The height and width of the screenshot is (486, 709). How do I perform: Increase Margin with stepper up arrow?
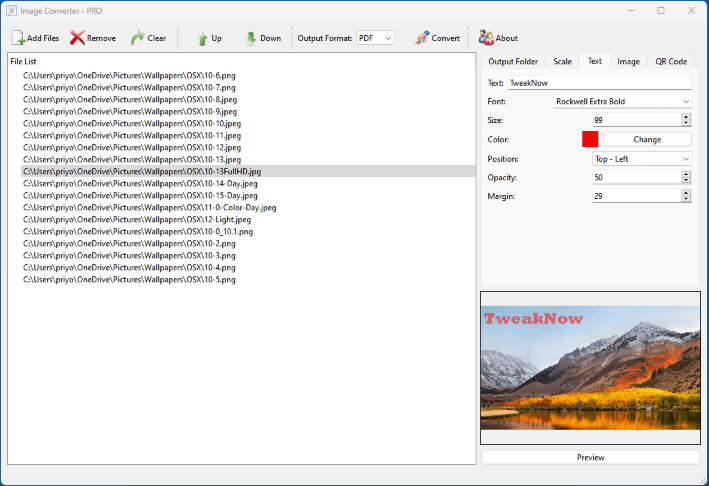pyautogui.click(x=686, y=193)
